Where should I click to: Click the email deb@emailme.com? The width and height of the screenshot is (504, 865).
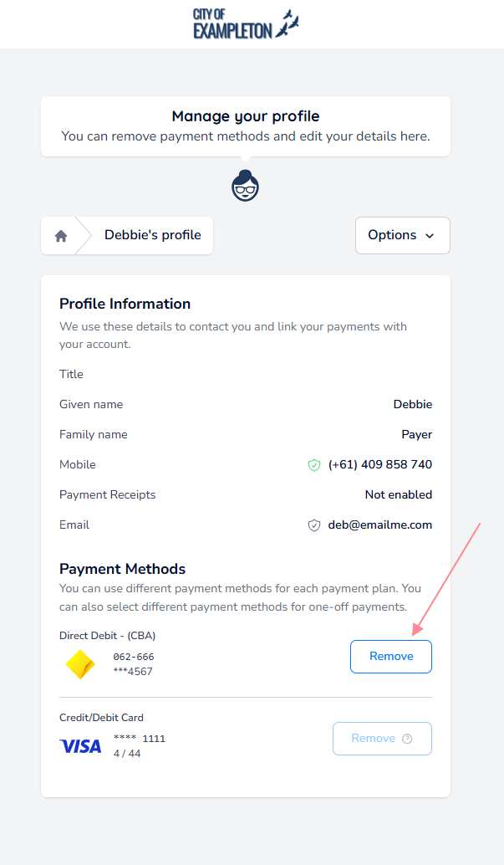pyautogui.click(x=380, y=525)
